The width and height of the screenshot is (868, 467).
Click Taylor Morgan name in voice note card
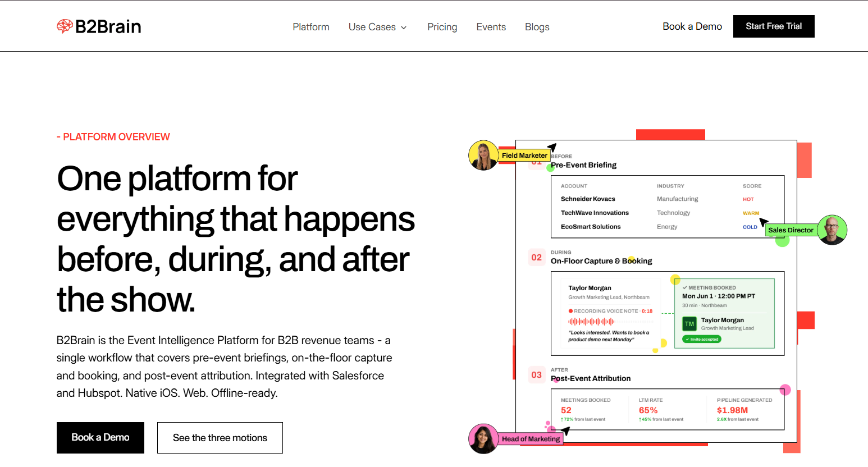tap(590, 288)
